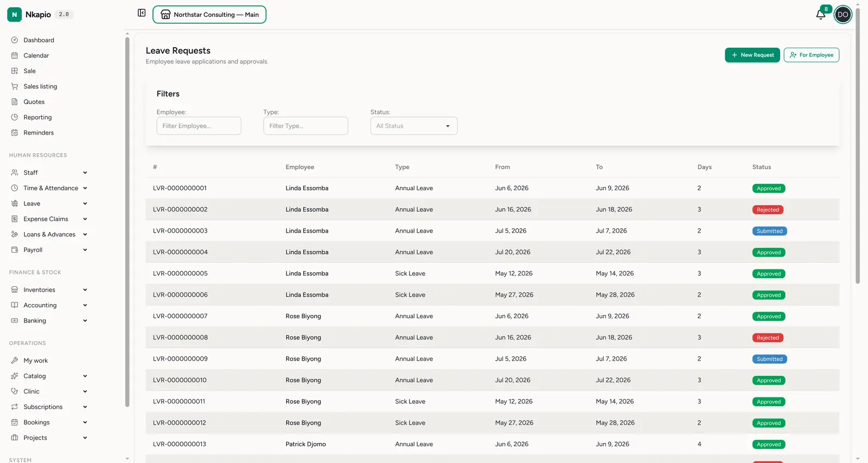
Task: Click the Leave icon in sidebar
Action: pyautogui.click(x=15, y=203)
